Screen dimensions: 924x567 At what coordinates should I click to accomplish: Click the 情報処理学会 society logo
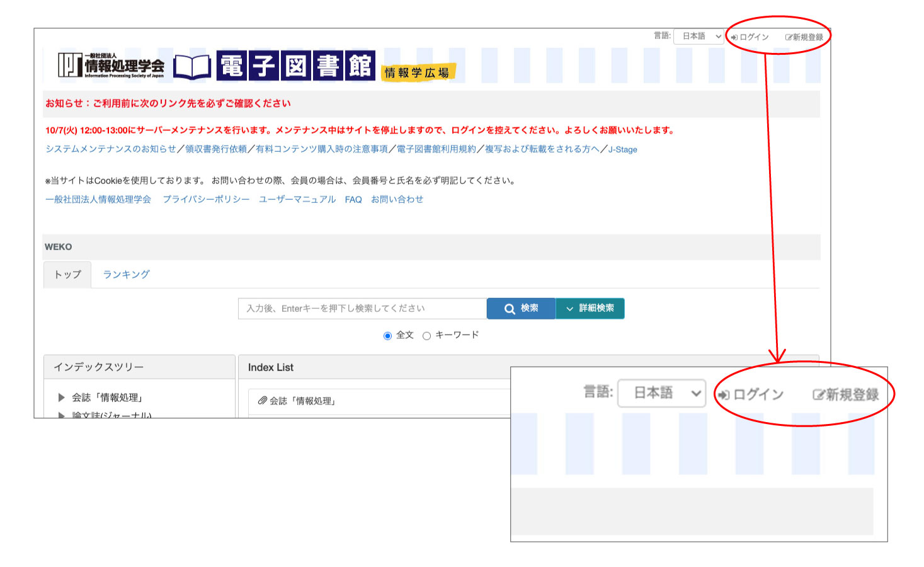pos(111,66)
